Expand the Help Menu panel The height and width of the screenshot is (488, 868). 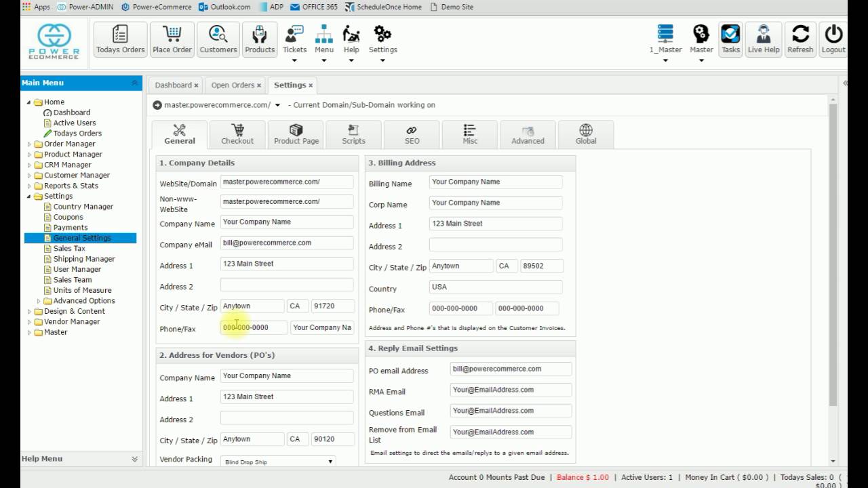click(134, 459)
